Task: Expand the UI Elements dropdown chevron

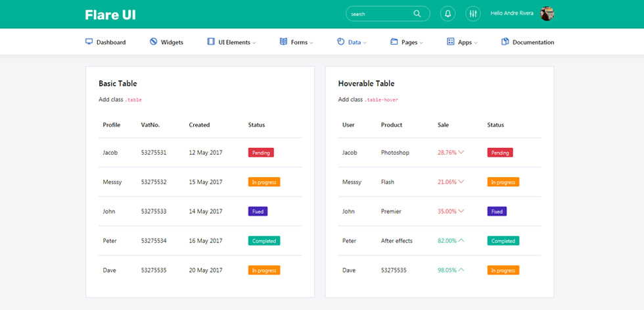Action: [x=254, y=43]
